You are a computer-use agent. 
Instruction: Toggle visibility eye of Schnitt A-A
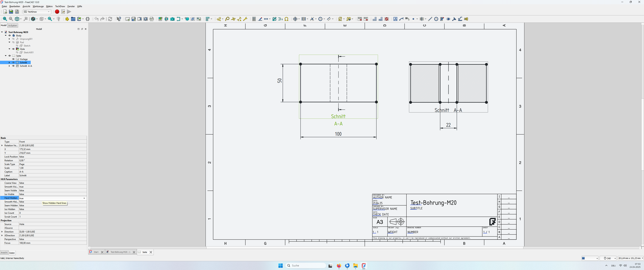click(x=13, y=66)
